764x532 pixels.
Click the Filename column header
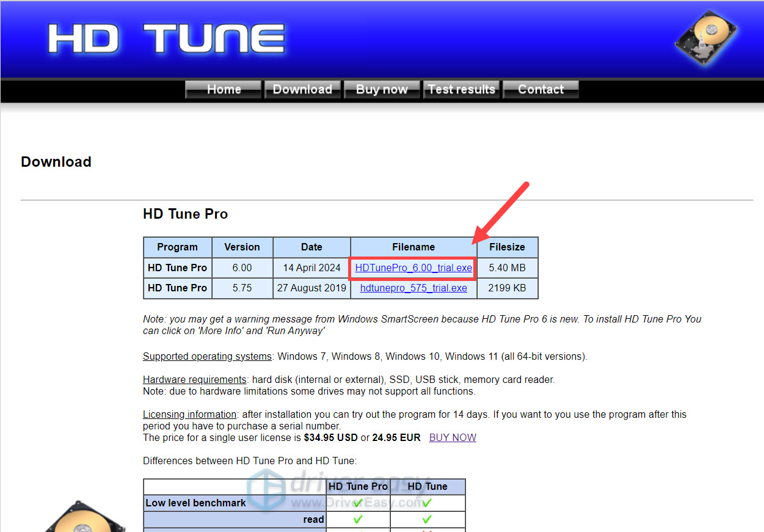point(413,247)
